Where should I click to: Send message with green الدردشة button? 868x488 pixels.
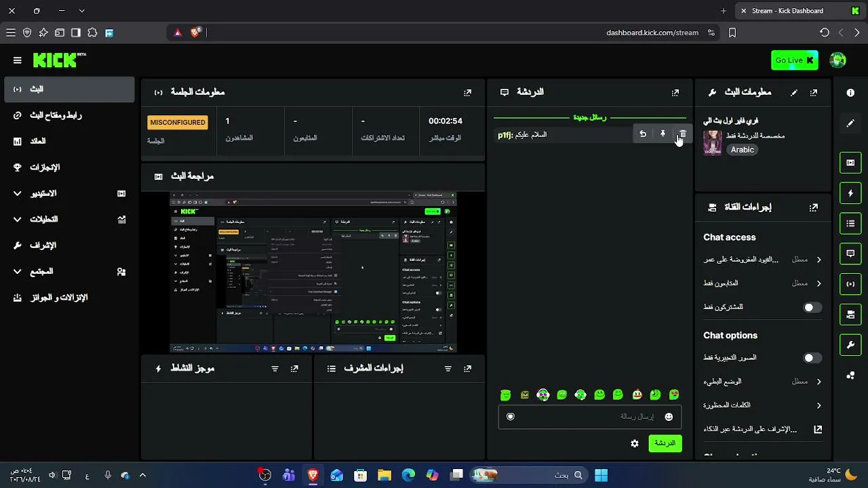[665, 443]
